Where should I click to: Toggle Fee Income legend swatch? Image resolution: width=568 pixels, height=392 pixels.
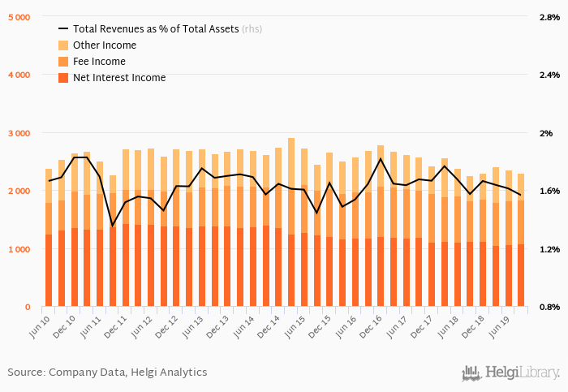[x=63, y=62]
